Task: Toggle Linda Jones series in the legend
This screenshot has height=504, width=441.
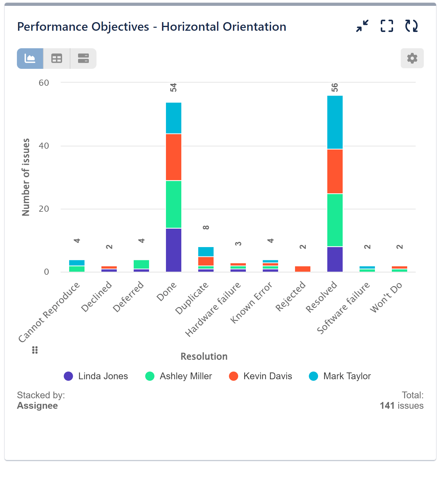Action: 96,376
